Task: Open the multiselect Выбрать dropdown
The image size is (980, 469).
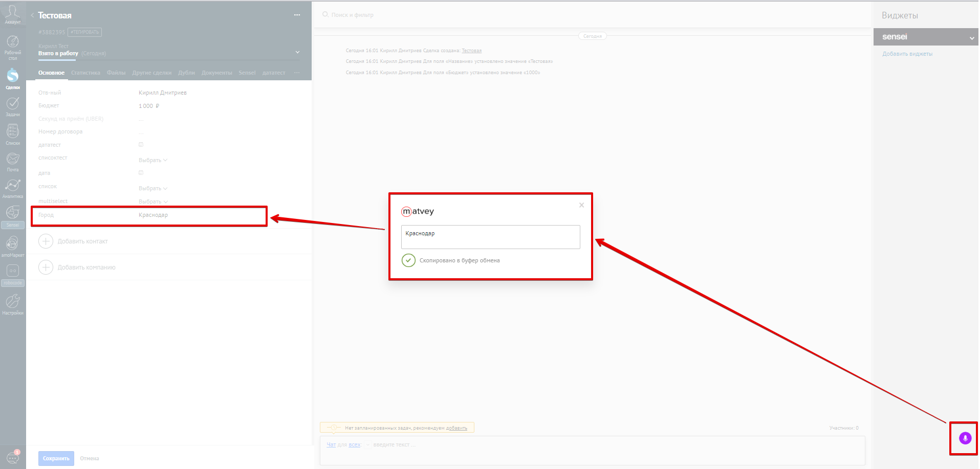Action: (x=153, y=202)
